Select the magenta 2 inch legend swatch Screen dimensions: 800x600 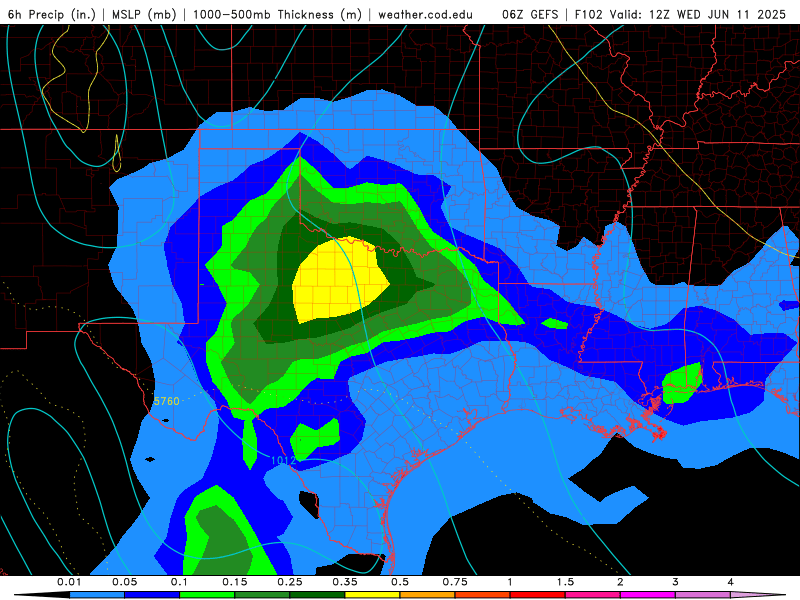pyautogui.click(x=647, y=595)
